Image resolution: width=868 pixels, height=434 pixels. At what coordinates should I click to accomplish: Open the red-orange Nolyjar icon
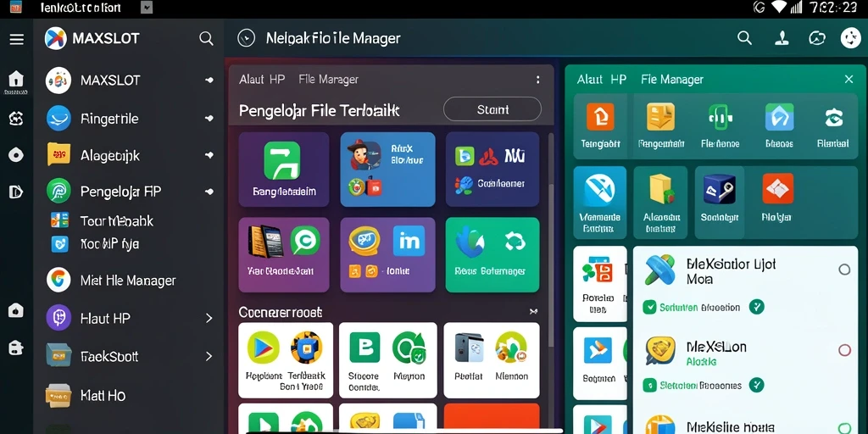[x=778, y=189]
